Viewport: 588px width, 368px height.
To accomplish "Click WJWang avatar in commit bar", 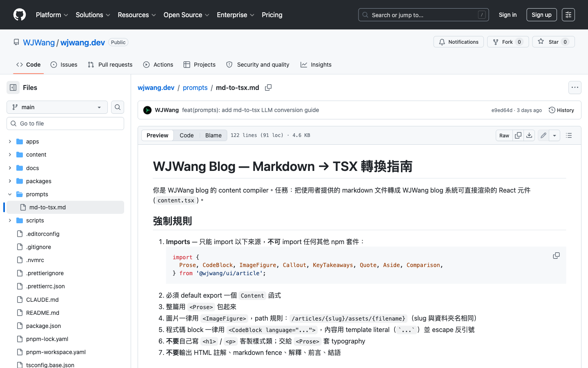I will (147, 110).
